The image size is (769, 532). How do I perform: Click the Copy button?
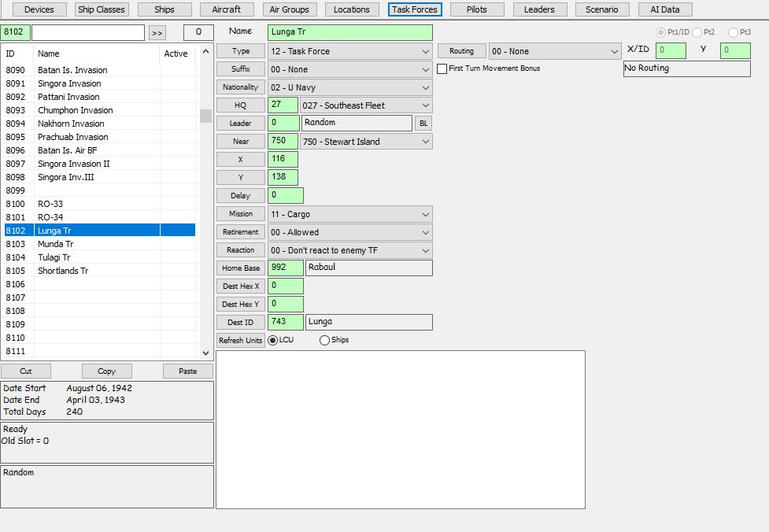pos(106,371)
